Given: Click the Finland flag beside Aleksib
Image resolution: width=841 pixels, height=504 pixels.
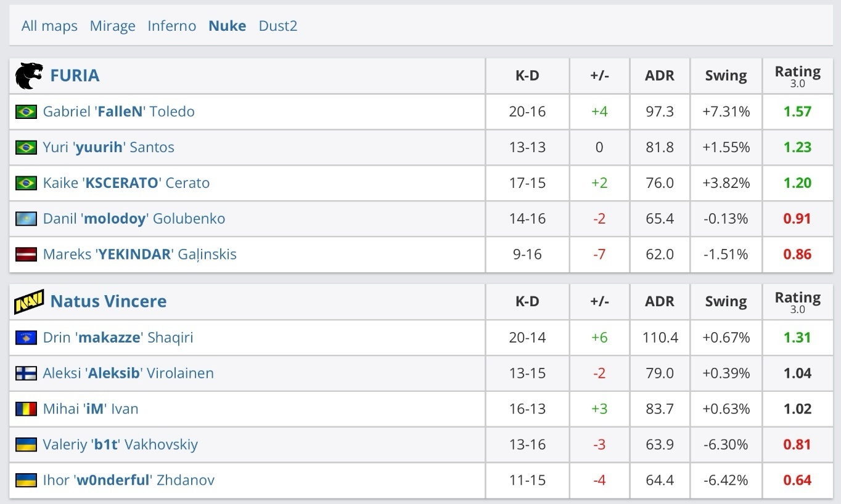Looking at the screenshot, I should [26, 373].
